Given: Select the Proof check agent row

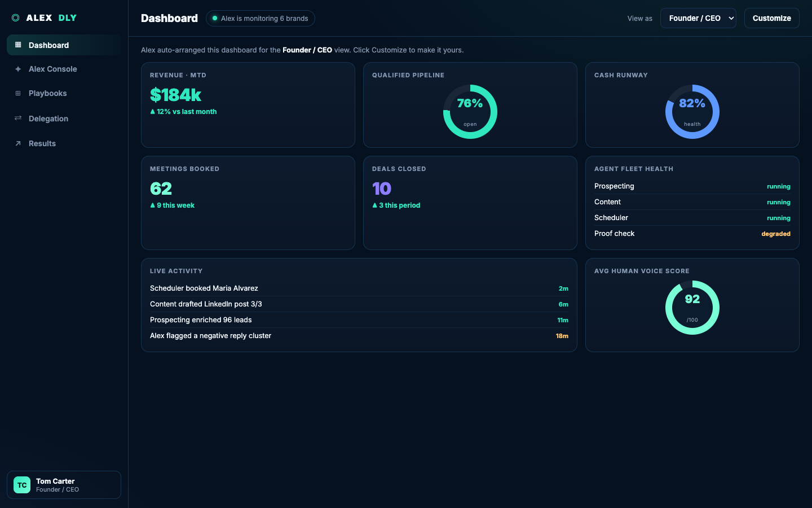Looking at the screenshot, I should coord(692,234).
